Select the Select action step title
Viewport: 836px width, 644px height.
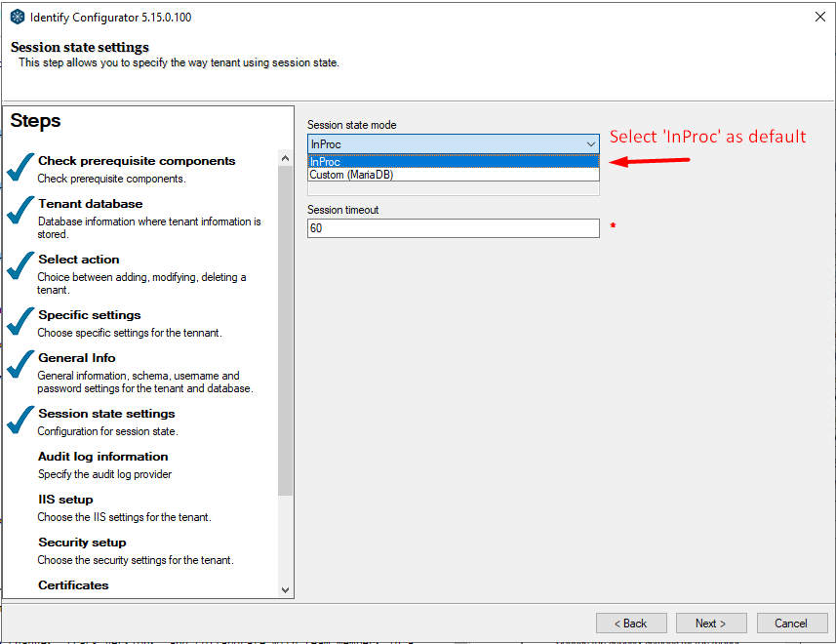[78, 260]
